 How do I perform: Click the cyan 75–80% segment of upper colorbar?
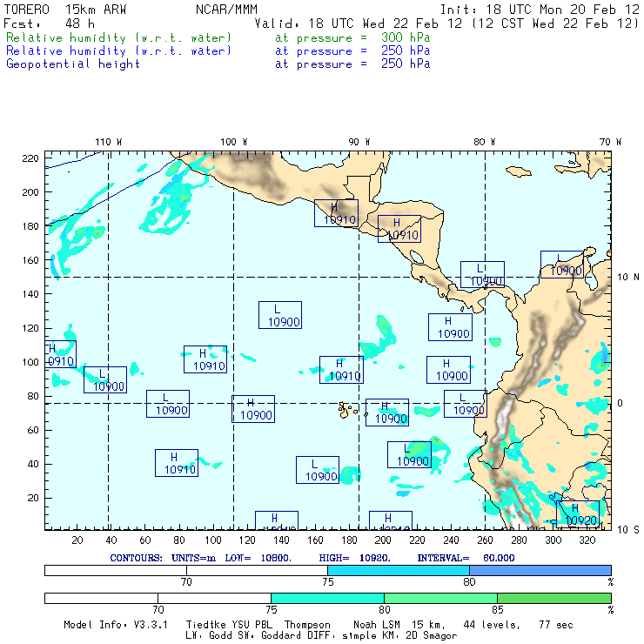point(399,570)
